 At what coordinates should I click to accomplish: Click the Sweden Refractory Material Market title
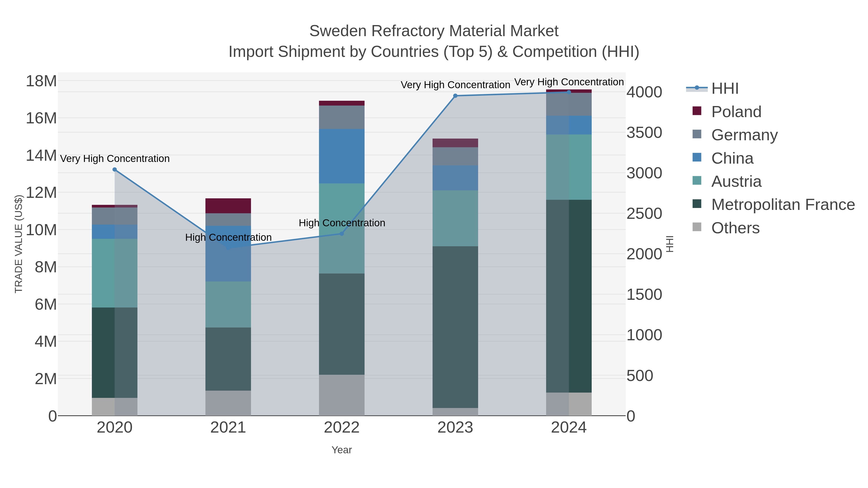click(434, 31)
